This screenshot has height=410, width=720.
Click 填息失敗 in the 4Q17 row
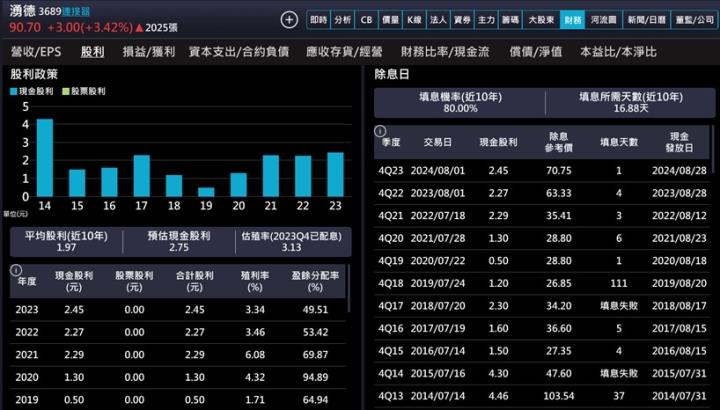pos(619,305)
